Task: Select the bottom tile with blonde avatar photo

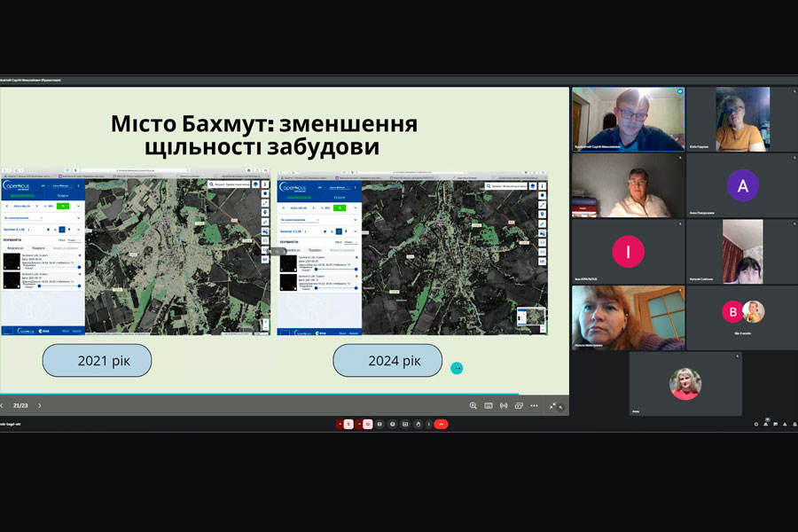Action: (x=685, y=384)
